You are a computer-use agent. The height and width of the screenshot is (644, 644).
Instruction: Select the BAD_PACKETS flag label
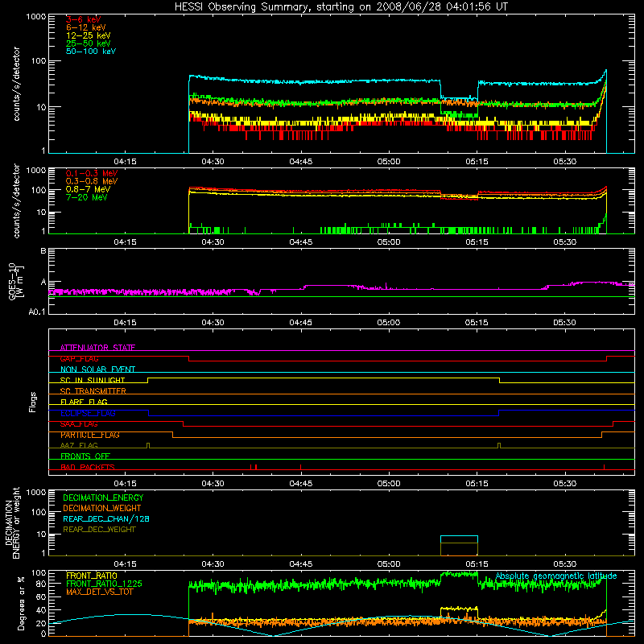(x=88, y=467)
